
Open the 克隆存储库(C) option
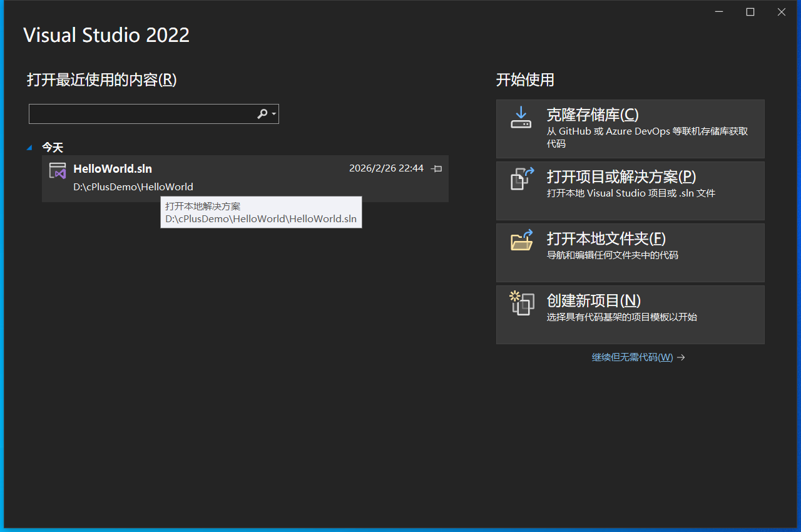(x=630, y=129)
